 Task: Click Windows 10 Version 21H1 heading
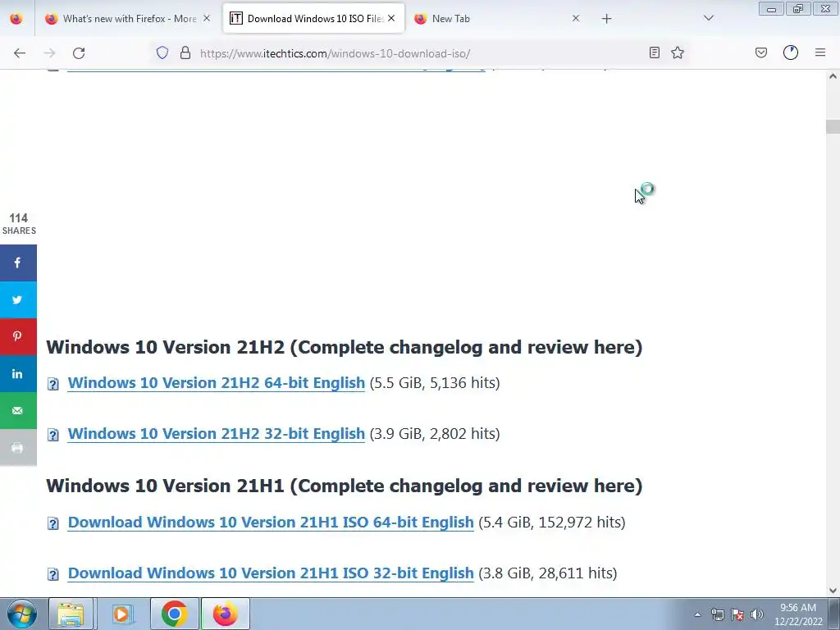point(345,486)
